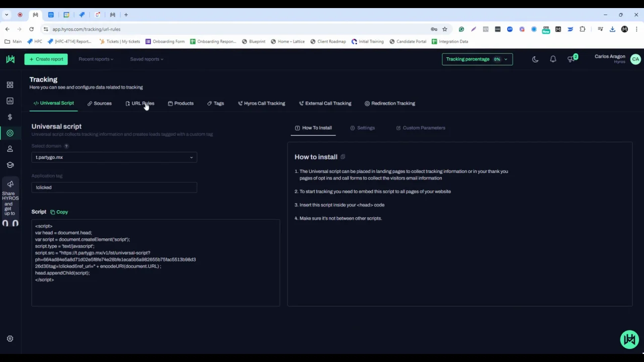Open Chrome three-dot menu
This screenshot has width=644, height=362.
coord(636,29)
